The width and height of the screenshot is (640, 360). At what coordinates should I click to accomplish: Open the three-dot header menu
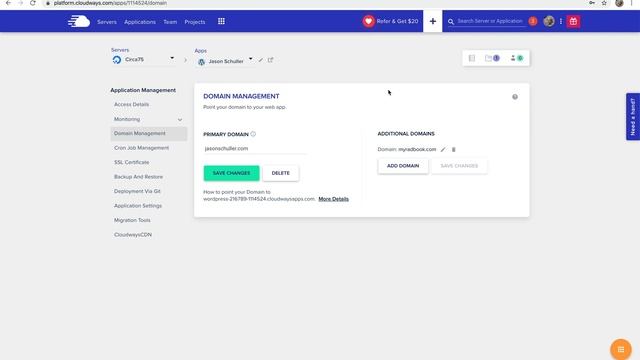coord(561,21)
